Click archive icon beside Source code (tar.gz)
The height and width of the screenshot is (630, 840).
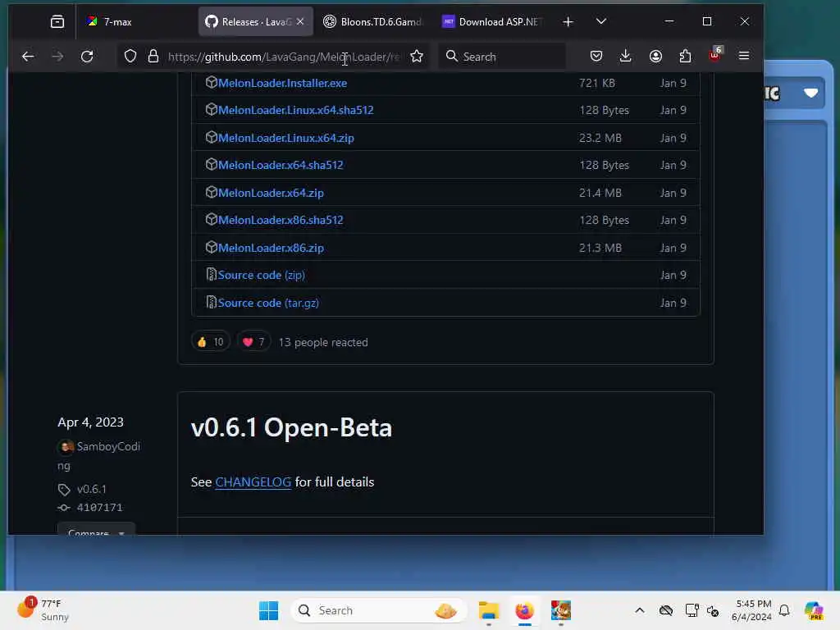211,302
